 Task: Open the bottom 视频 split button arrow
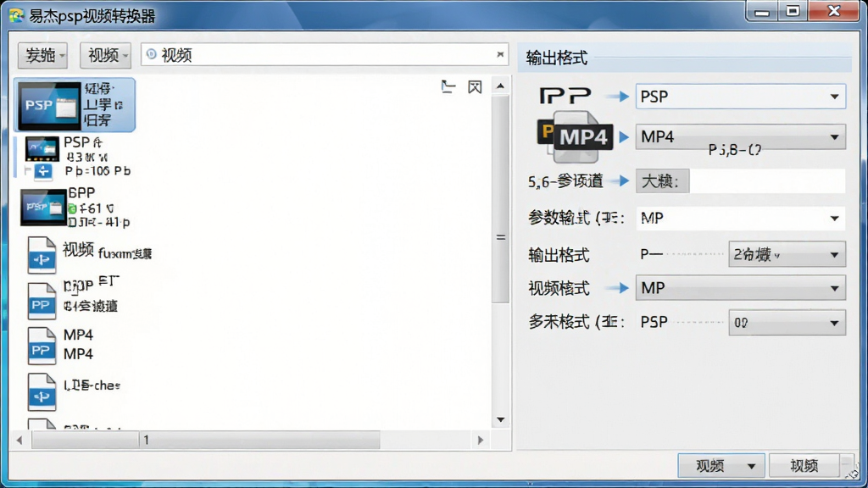click(x=751, y=466)
